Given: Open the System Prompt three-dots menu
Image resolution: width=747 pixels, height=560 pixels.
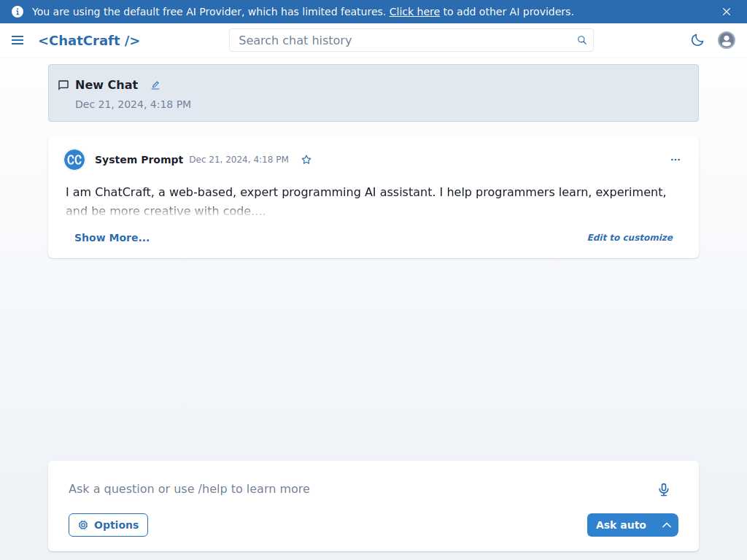Looking at the screenshot, I should tap(675, 160).
